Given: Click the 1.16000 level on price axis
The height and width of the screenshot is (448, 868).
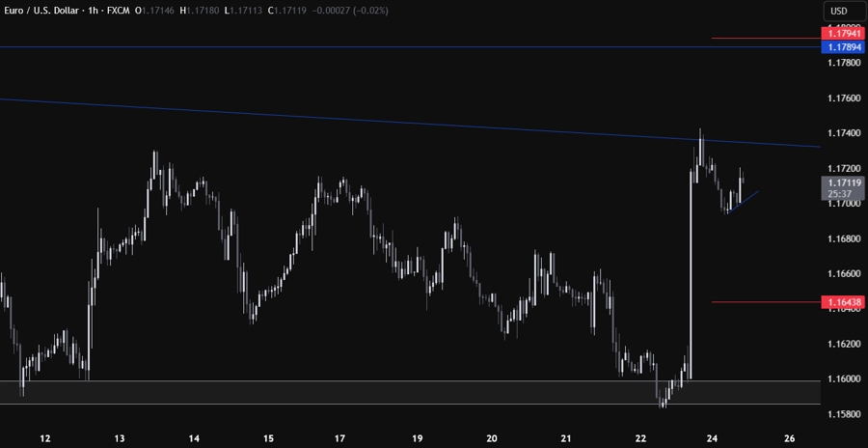Looking at the screenshot, I should tap(843, 378).
